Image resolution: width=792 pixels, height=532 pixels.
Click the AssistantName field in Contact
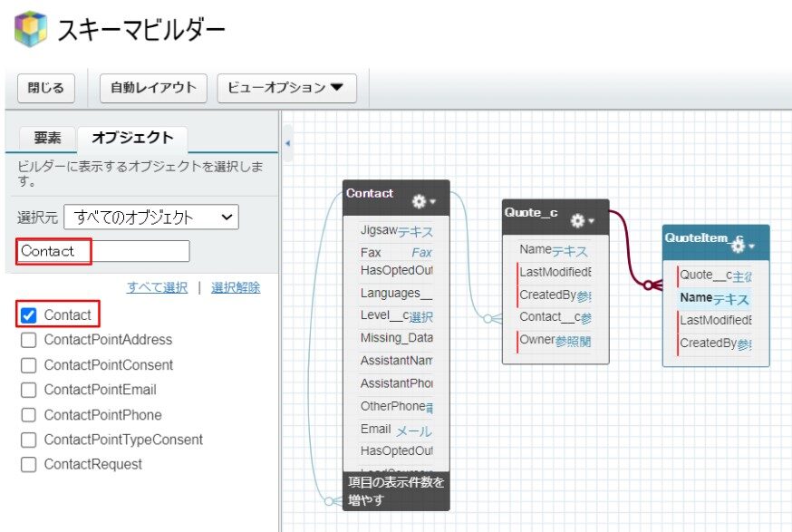[x=396, y=360]
